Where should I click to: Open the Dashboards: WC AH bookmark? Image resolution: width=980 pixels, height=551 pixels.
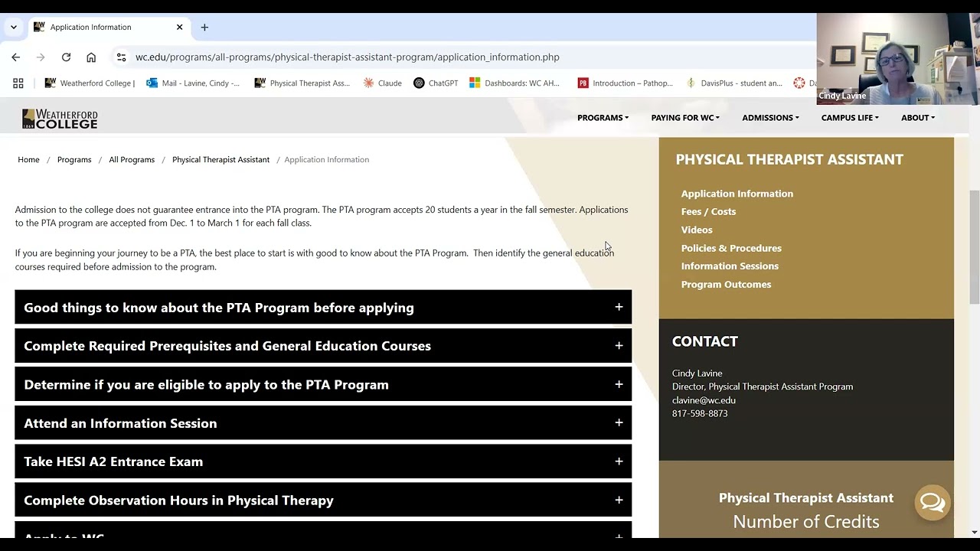[514, 83]
